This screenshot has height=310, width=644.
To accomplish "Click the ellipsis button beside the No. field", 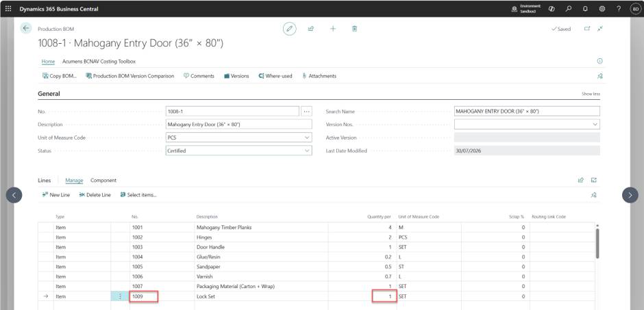I will [306, 112].
